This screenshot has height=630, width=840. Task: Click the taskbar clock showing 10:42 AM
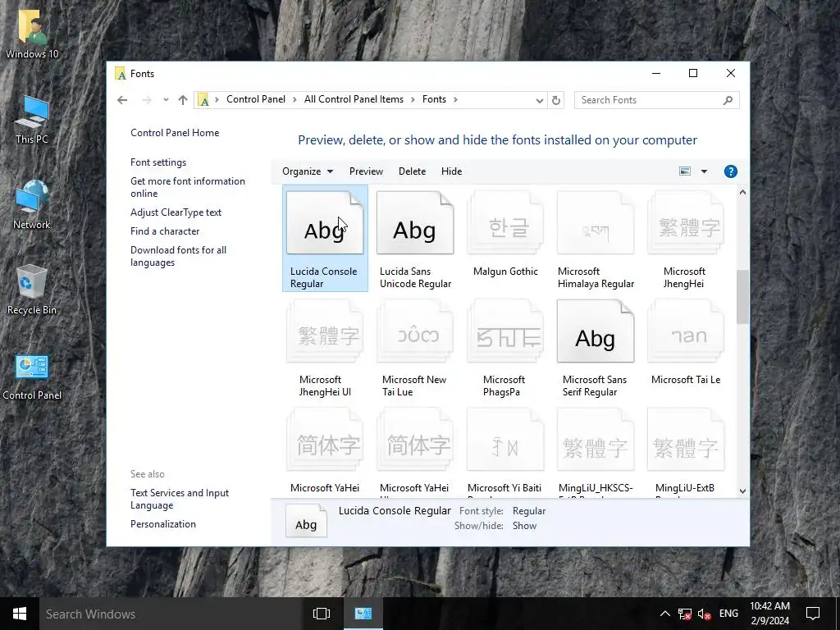[769, 614]
